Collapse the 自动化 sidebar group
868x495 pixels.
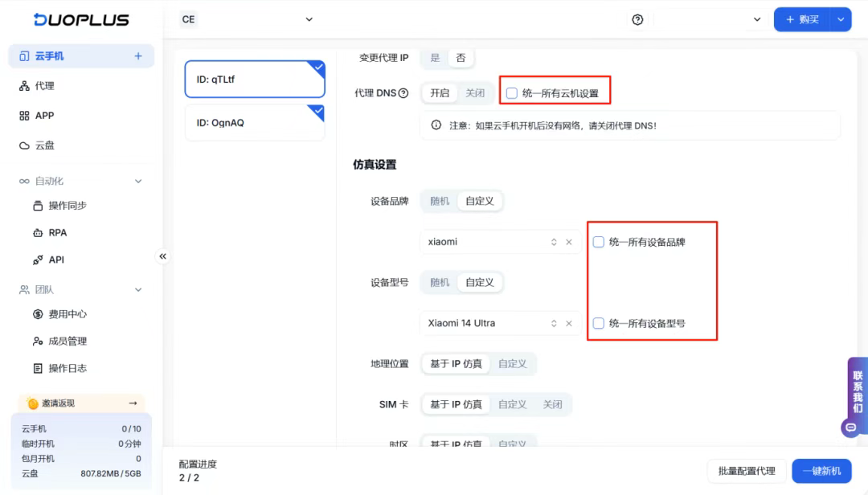tap(137, 180)
